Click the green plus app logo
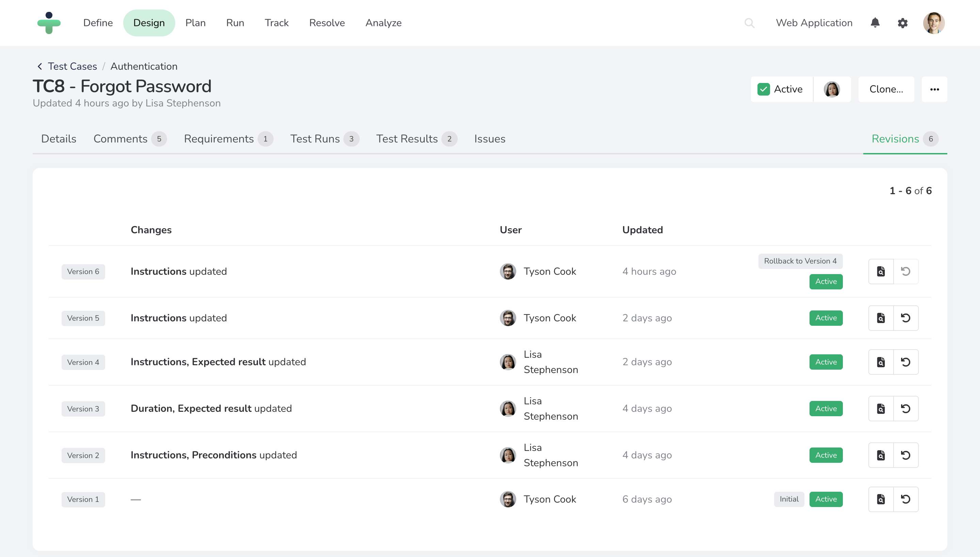Viewport: 980px width, 557px height. point(49,23)
